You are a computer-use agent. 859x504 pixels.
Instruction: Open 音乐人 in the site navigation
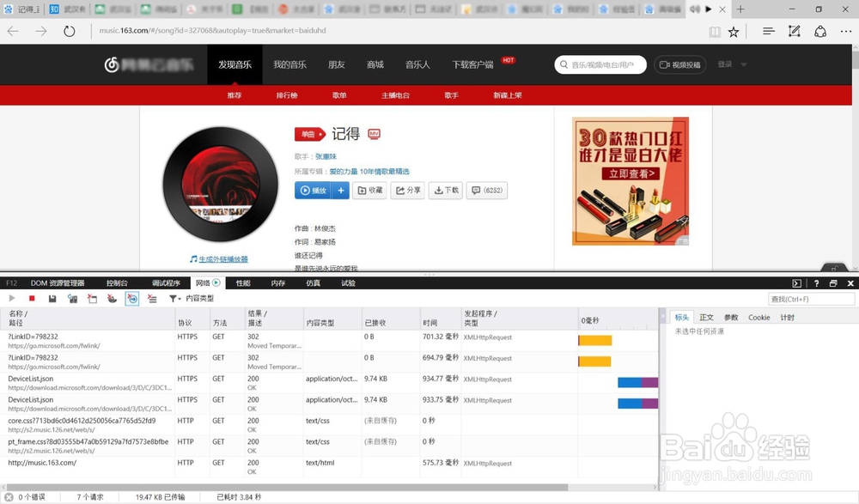pyautogui.click(x=417, y=64)
